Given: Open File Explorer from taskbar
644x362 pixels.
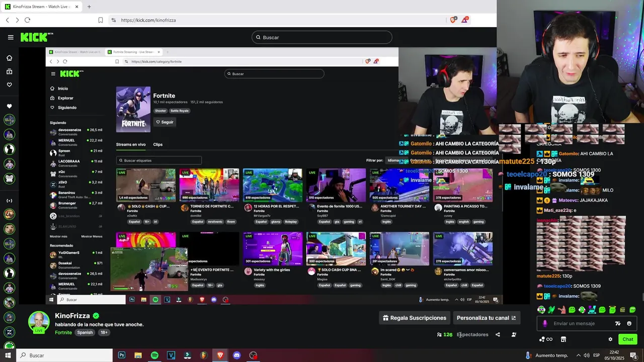Looking at the screenshot, I should click(x=138, y=355).
